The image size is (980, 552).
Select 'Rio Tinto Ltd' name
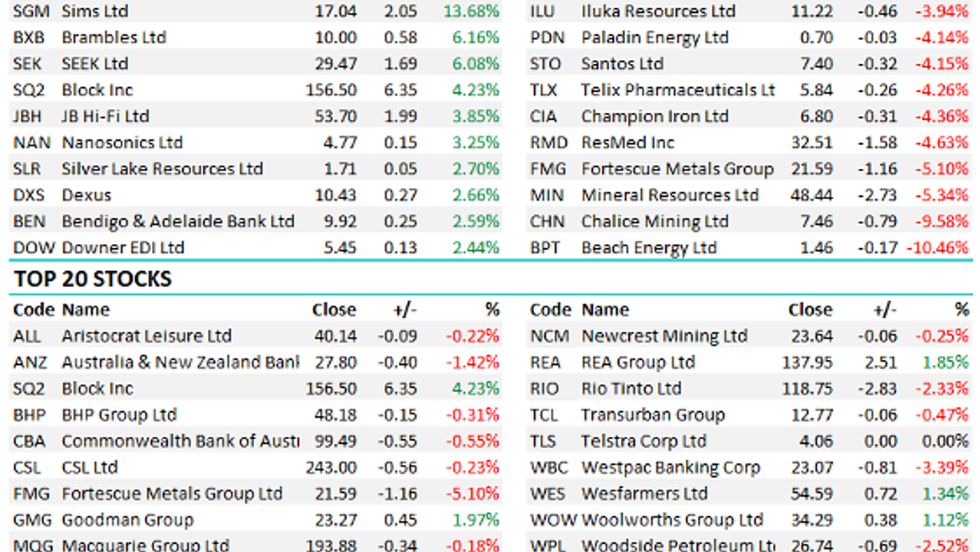(x=631, y=389)
